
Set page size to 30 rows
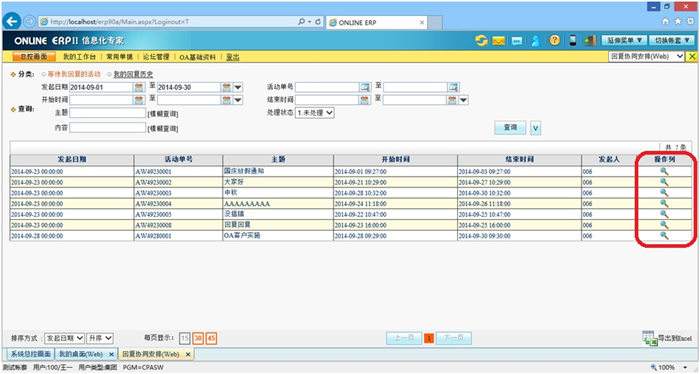pyautogui.click(x=198, y=338)
